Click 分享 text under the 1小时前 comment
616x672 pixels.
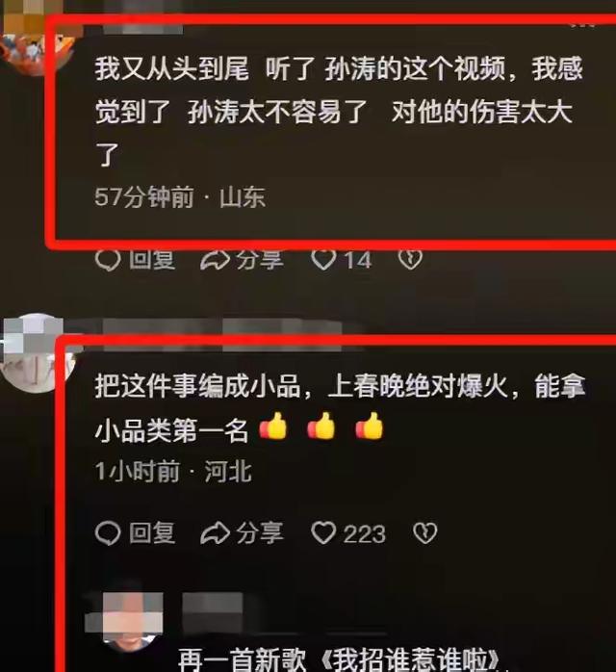260,533
